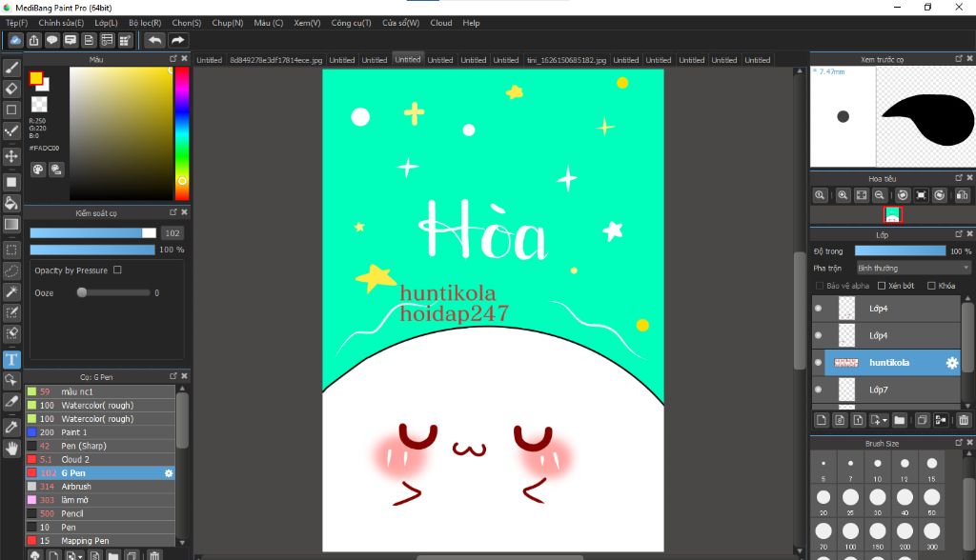976x560 pixels.
Task: Hide the huntikola layer visibility
Action: pyautogui.click(x=818, y=362)
